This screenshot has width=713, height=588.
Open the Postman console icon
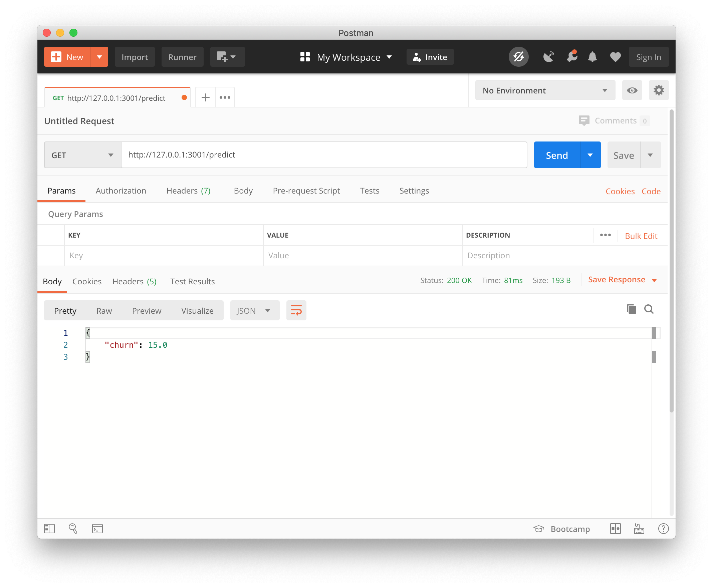[97, 528]
